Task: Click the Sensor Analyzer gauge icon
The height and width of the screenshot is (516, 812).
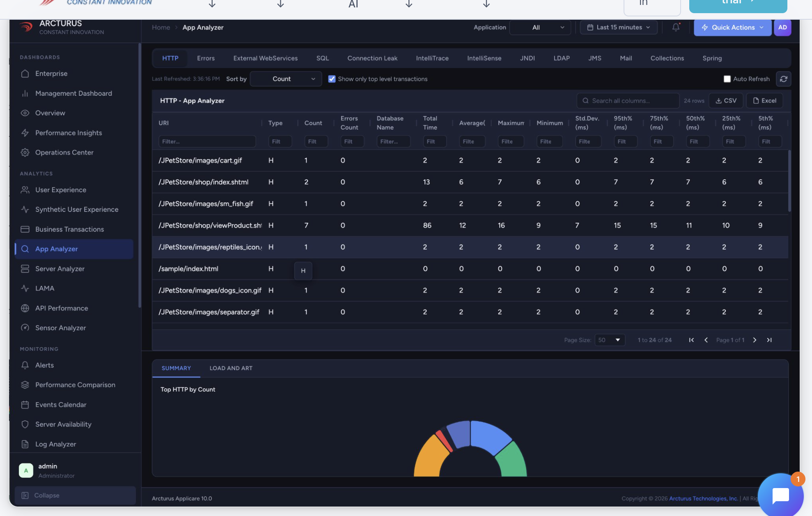Action: click(x=25, y=328)
